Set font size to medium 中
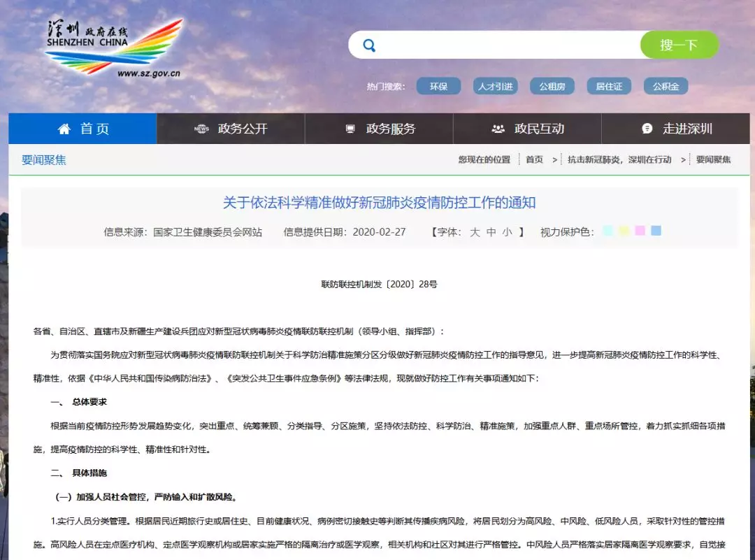Screen dimensions: 755x560 [491, 232]
